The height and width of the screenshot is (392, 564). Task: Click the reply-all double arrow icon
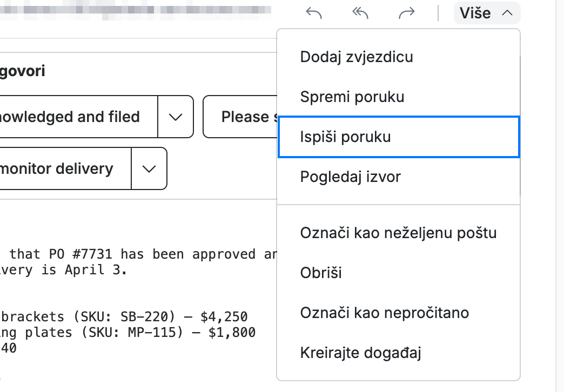coord(360,13)
